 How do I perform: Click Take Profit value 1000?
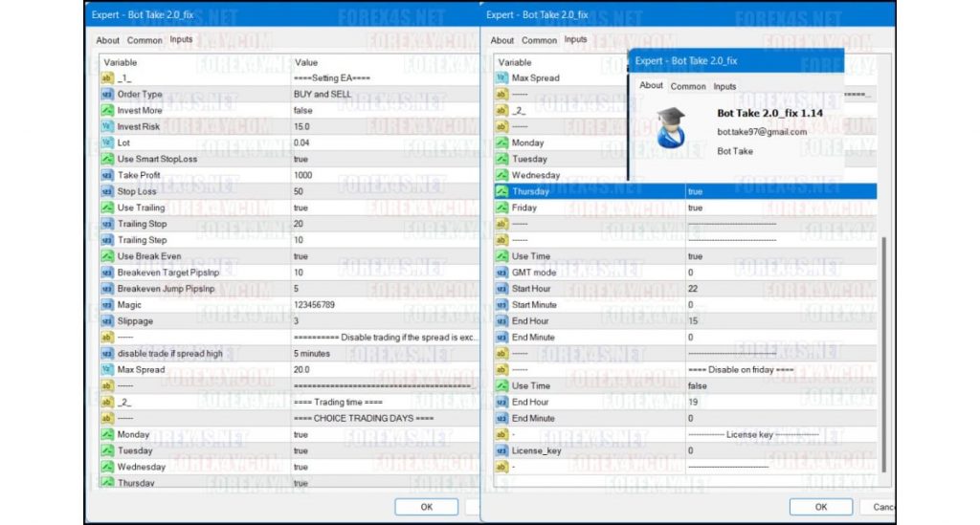click(x=303, y=175)
